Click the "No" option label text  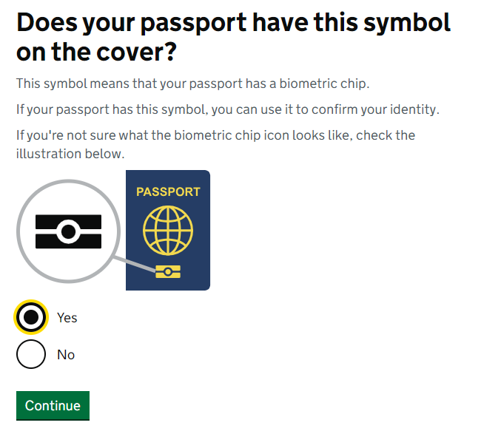pos(66,355)
